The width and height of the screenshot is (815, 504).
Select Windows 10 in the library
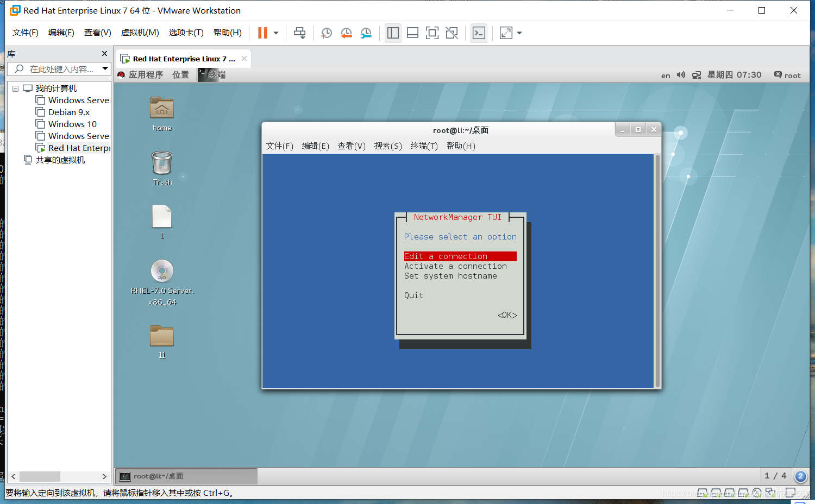point(72,124)
